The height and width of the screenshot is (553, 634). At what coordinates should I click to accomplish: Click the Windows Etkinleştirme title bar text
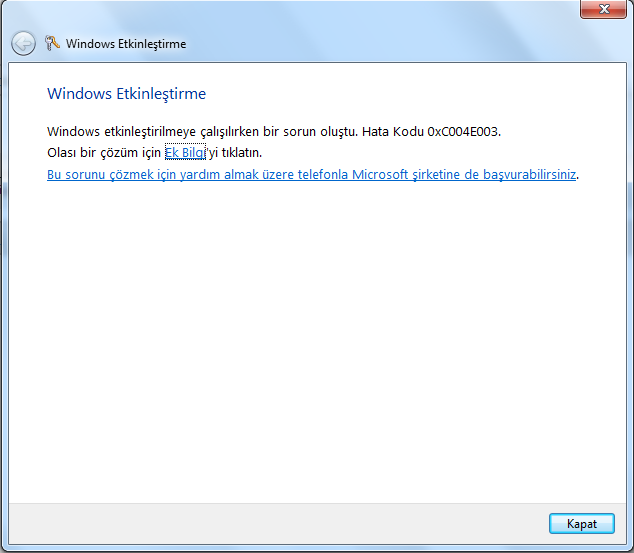(x=126, y=44)
